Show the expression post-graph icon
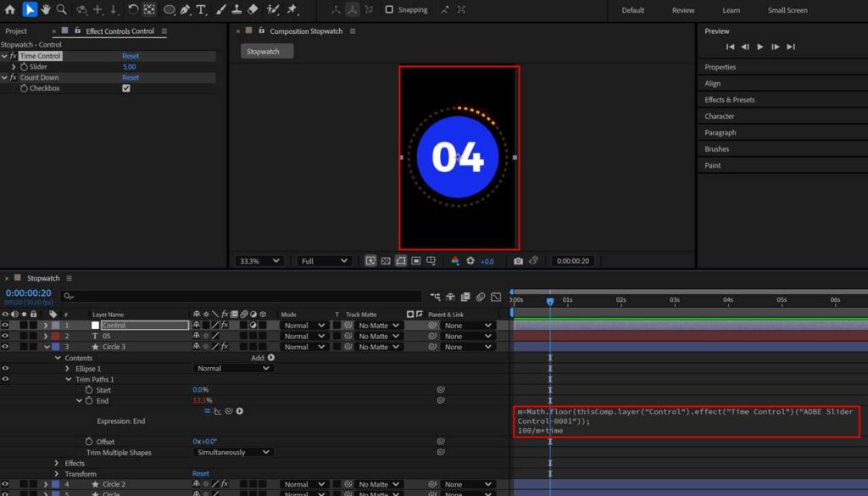This screenshot has height=496, width=868. (x=218, y=410)
